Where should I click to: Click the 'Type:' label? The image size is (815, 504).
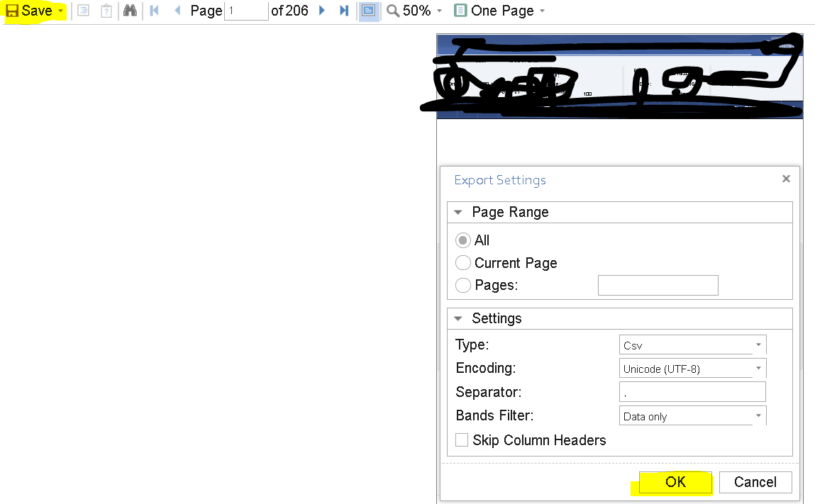(472, 345)
